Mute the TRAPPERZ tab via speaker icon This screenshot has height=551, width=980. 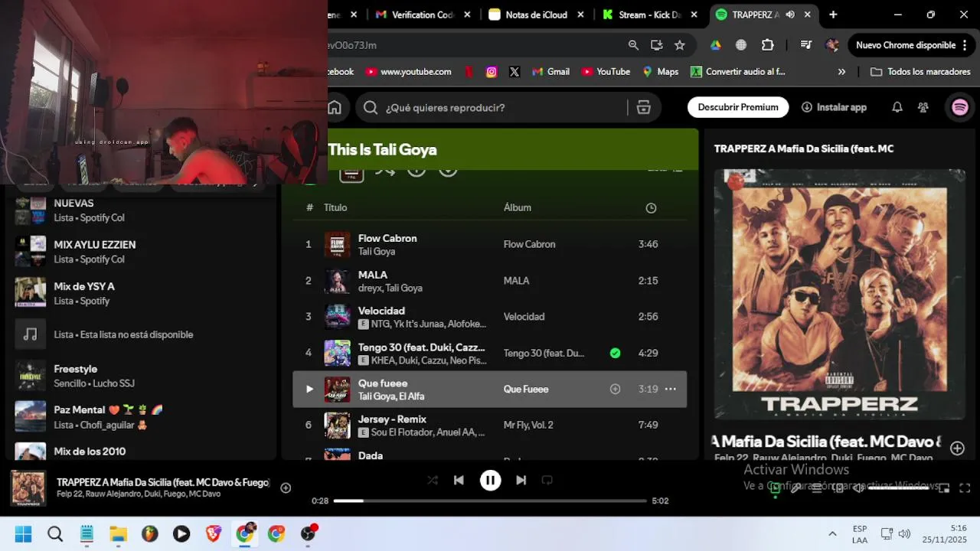point(789,15)
